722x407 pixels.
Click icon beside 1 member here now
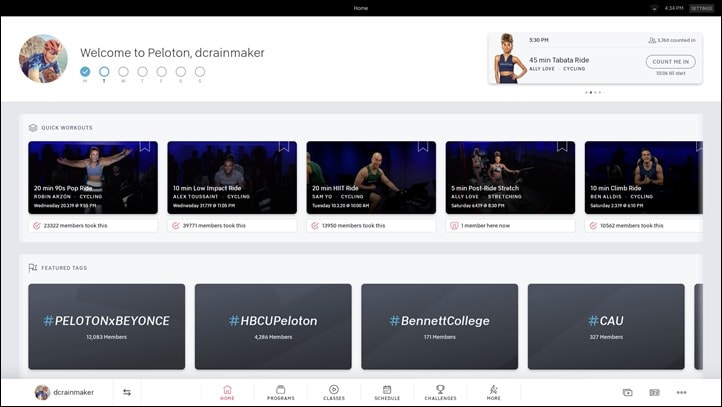454,226
